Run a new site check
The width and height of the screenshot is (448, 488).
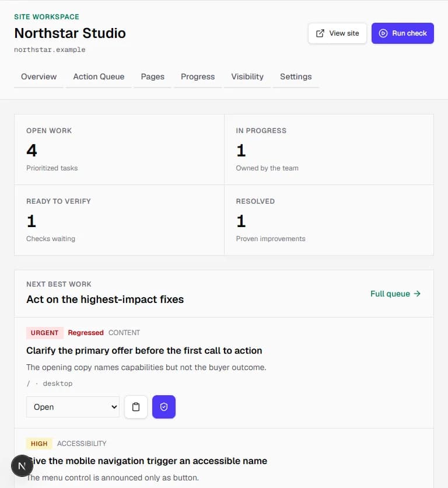pyautogui.click(x=402, y=33)
